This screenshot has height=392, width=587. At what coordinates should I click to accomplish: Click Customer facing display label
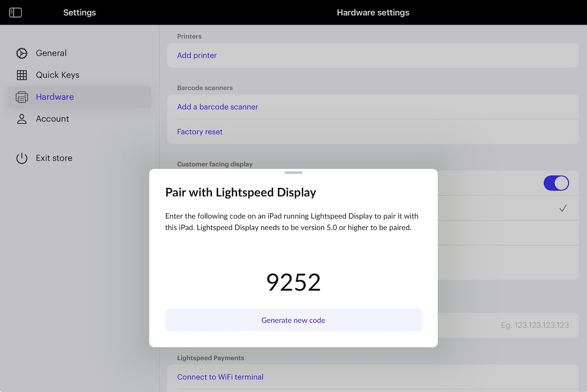(x=215, y=164)
